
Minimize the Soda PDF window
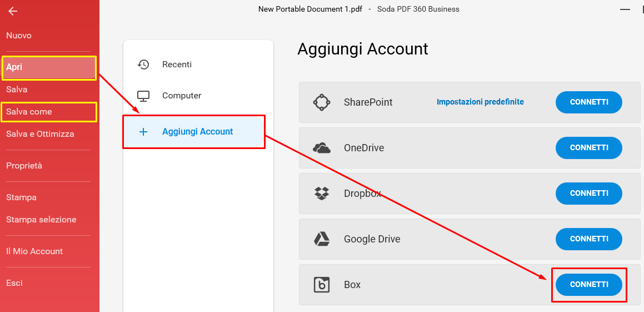pyautogui.click(x=625, y=9)
